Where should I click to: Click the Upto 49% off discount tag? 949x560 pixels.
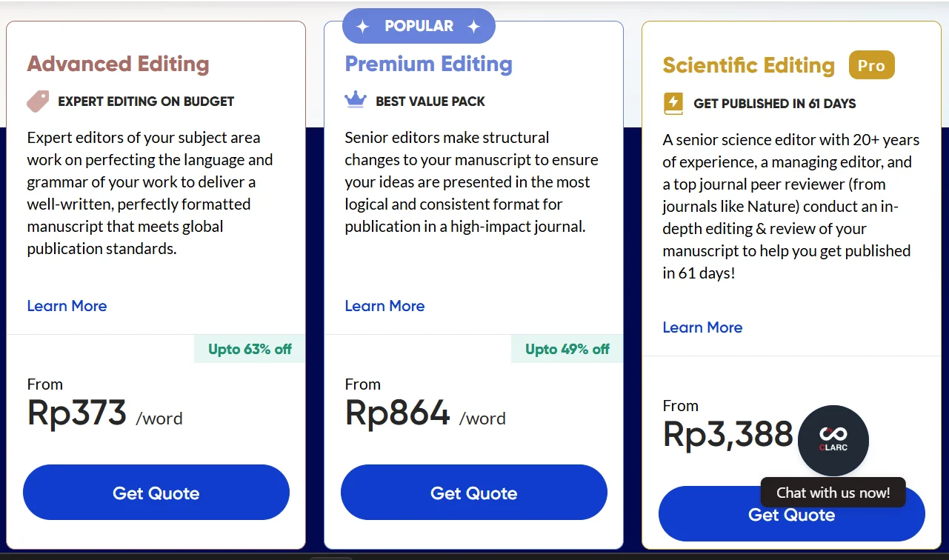tap(567, 349)
